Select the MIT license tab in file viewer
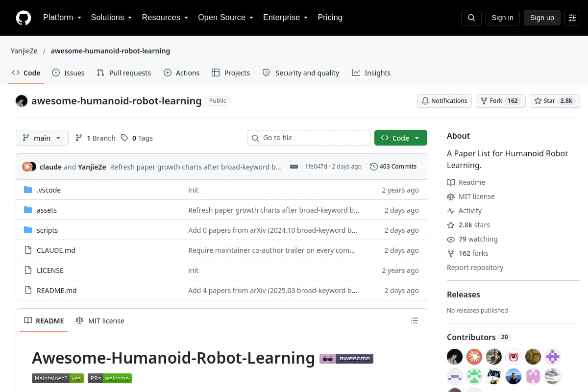Image resolution: width=588 pixels, height=392 pixels. tap(100, 321)
